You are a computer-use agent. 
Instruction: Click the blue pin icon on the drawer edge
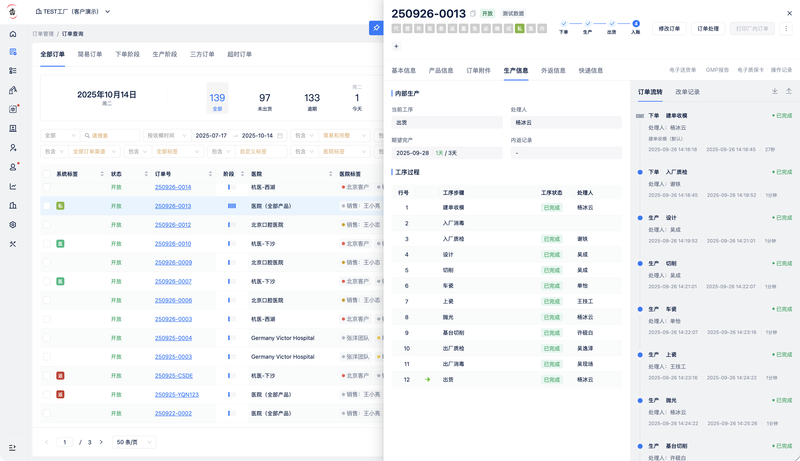(375, 28)
